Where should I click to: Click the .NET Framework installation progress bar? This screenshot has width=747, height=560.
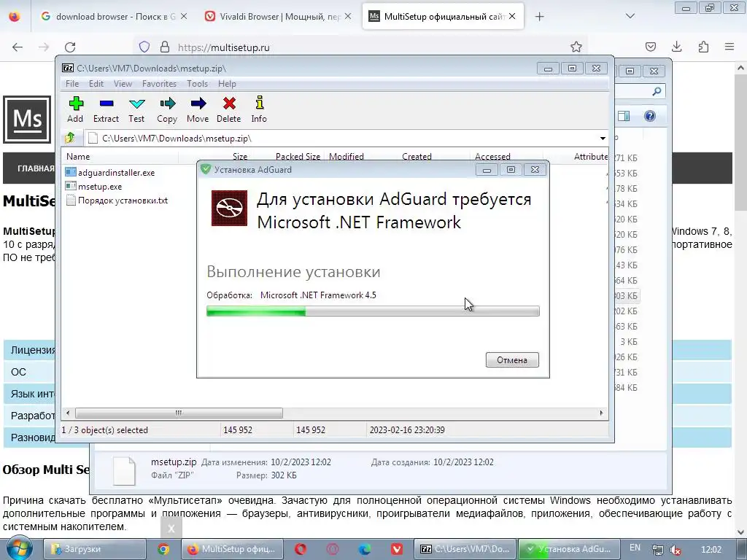373,311
